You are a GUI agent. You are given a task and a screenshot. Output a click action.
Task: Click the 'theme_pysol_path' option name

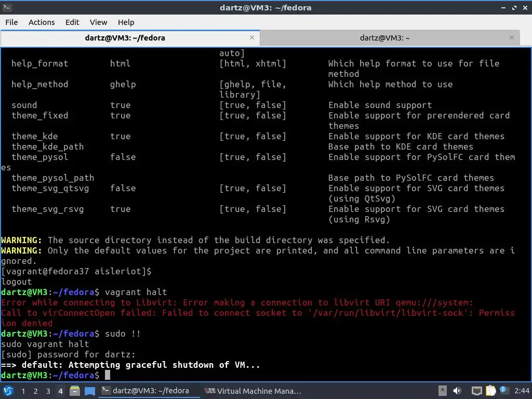[x=52, y=178]
